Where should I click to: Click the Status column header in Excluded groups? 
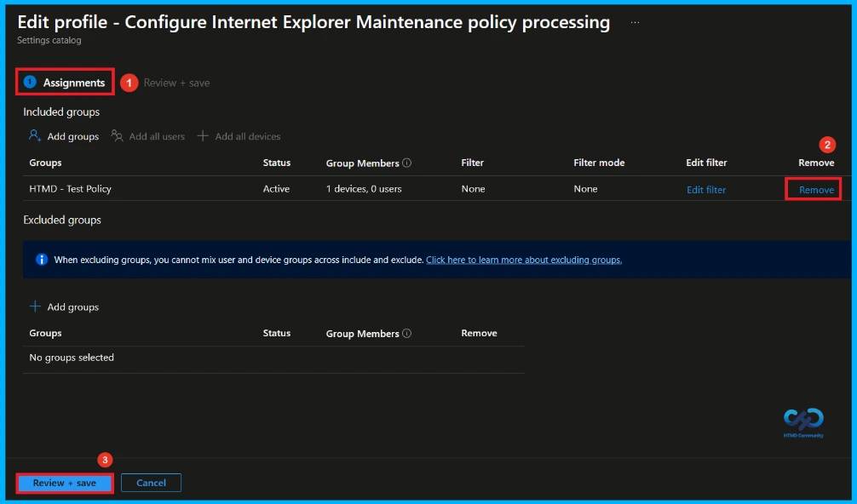pyautogui.click(x=277, y=333)
